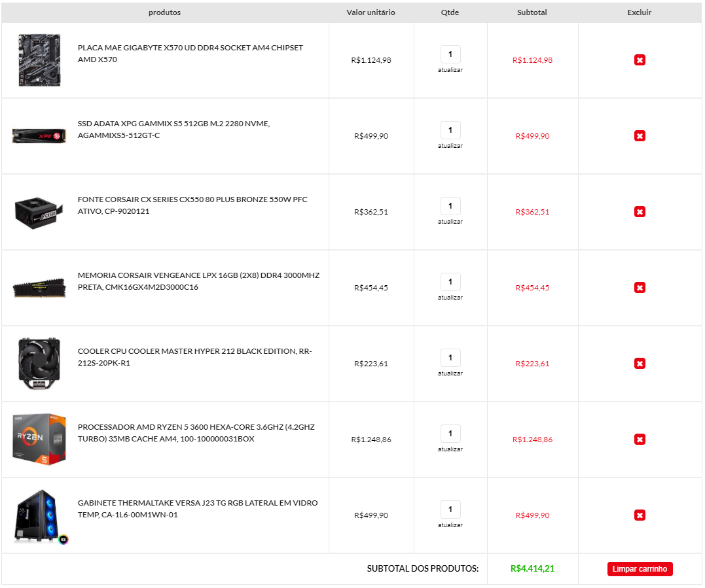Select unit price R$362,51 of power supply
705x588 pixels.
(x=371, y=212)
